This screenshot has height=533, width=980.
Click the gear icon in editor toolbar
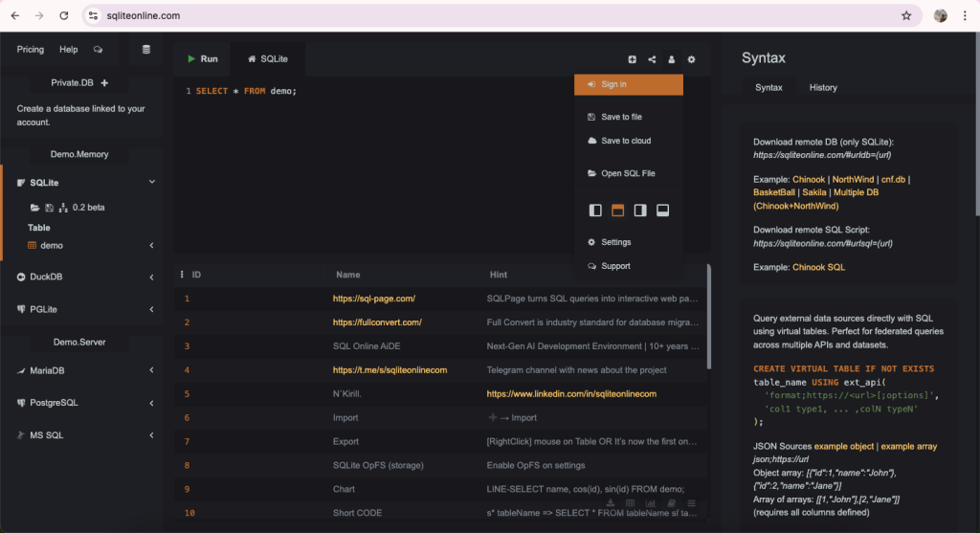click(x=691, y=59)
